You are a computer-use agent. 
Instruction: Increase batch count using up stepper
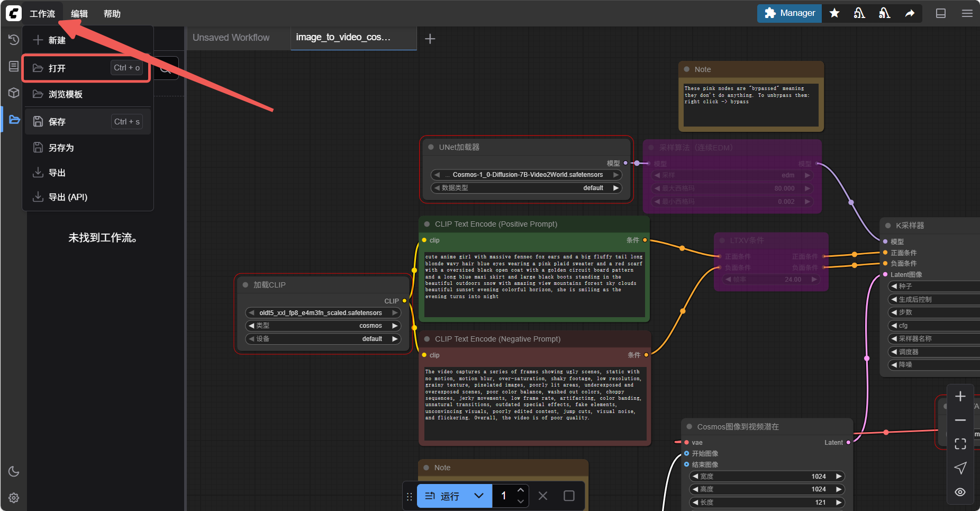521,490
